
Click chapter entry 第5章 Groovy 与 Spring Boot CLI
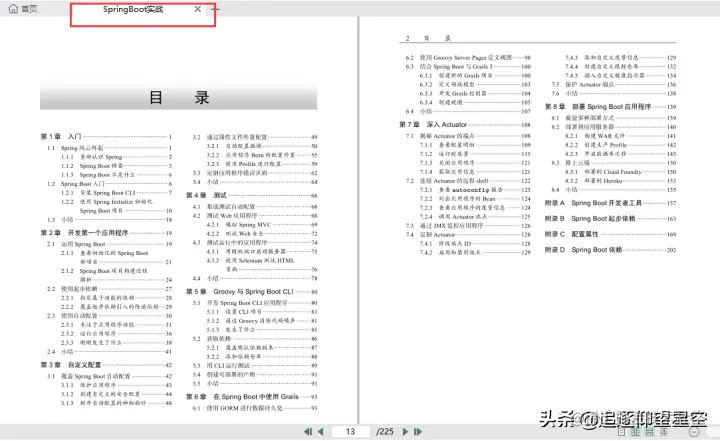tap(252, 292)
